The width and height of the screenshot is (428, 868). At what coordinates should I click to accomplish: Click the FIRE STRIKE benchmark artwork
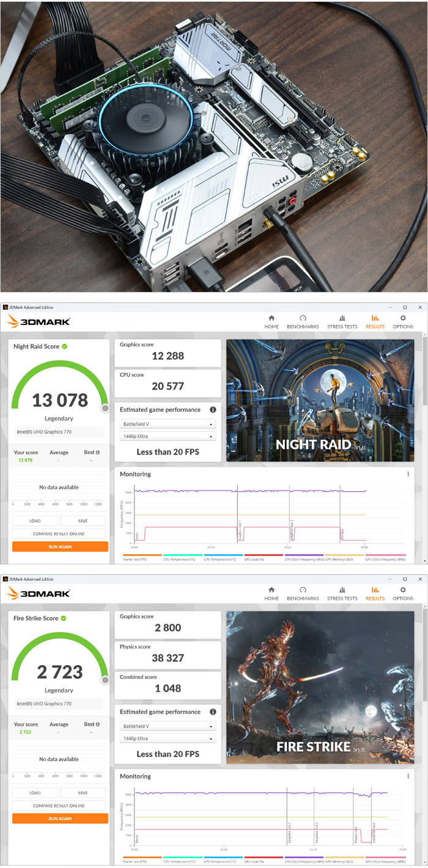click(x=320, y=687)
